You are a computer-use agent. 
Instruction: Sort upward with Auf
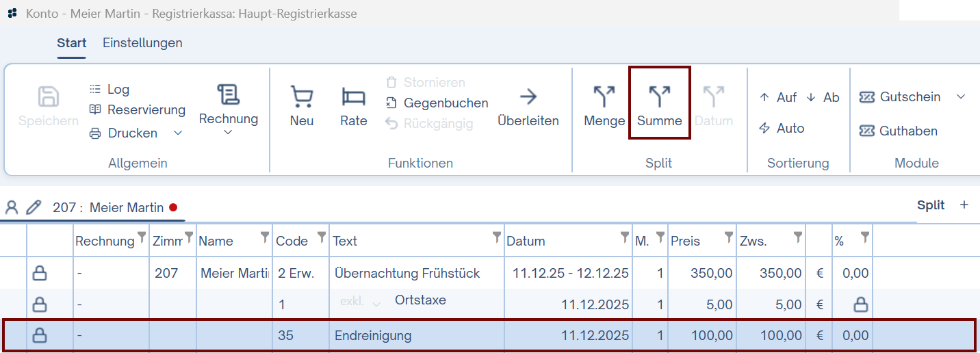pyautogui.click(x=778, y=98)
